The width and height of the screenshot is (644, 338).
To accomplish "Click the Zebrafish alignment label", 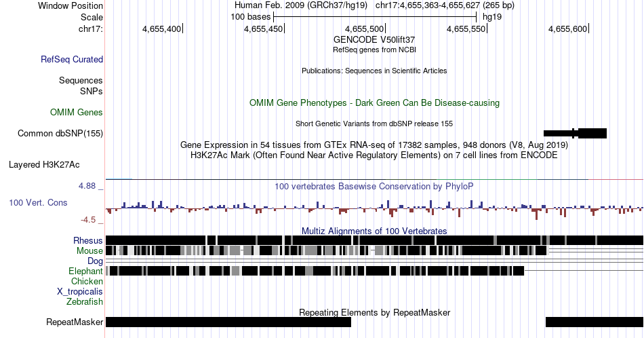I will (85, 301).
